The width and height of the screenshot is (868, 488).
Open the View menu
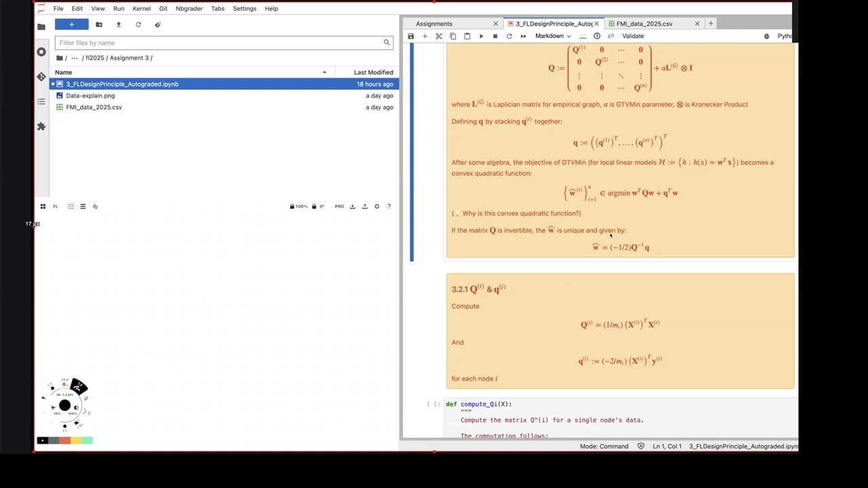point(98,8)
